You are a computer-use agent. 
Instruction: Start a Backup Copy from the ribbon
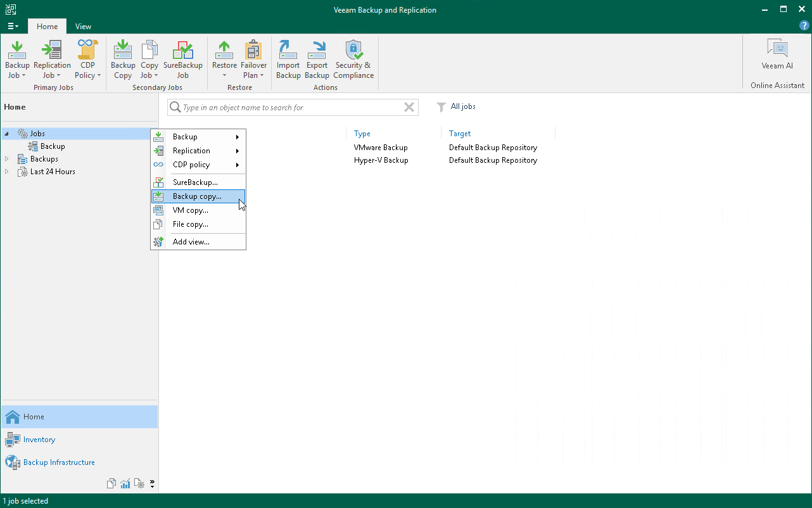[x=122, y=57]
